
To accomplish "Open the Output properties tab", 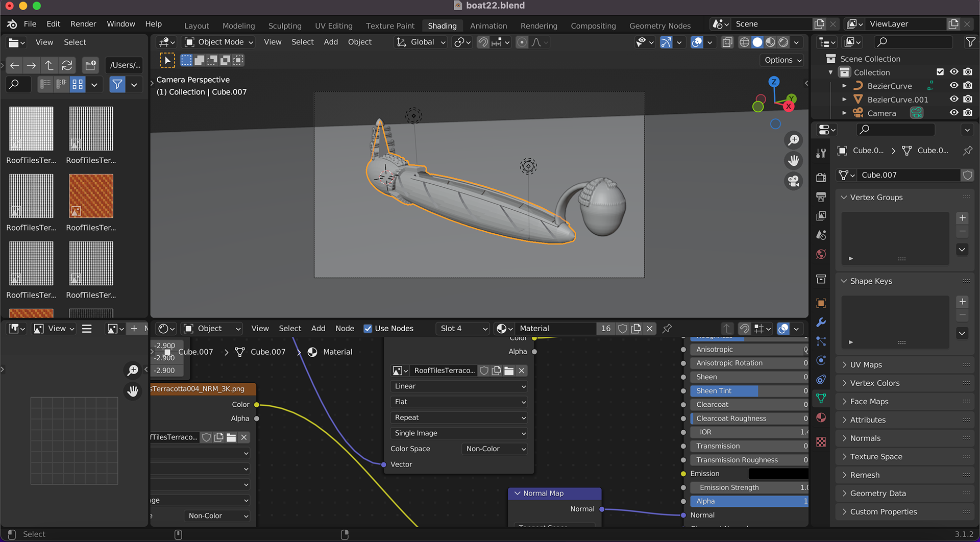I will 821,197.
